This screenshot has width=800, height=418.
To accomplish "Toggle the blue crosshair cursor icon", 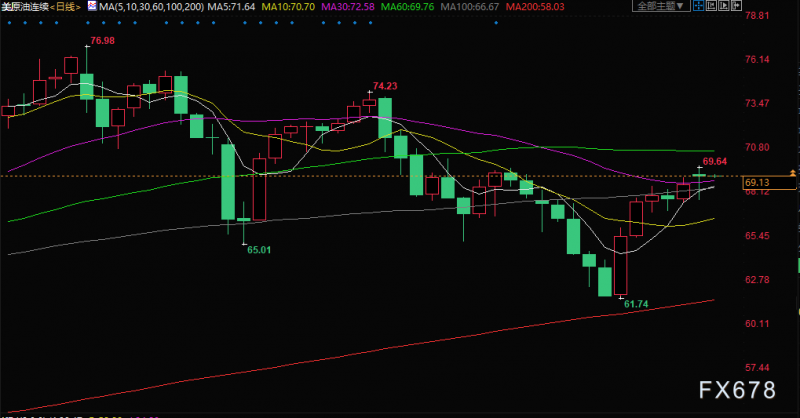I will [x=698, y=6].
